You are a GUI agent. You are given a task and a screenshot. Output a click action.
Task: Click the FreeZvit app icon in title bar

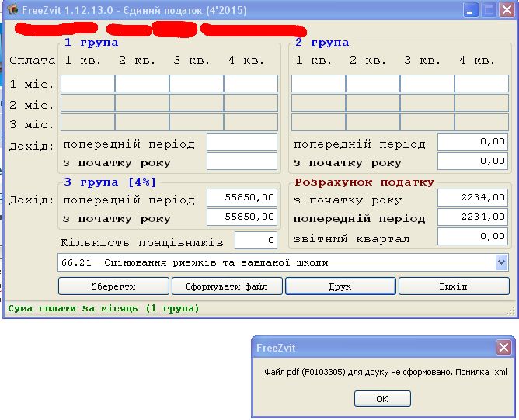coord(12,10)
